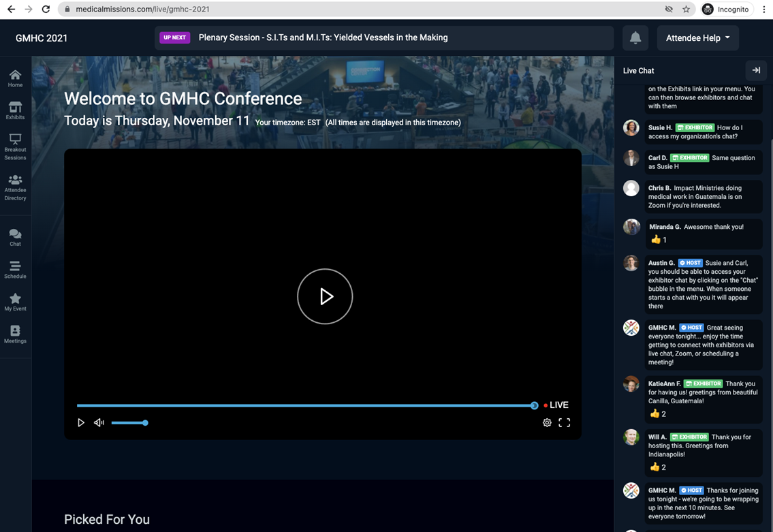The image size is (773, 532).
Task: Go to Breakout Sessions in sidebar
Action: click(x=15, y=147)
